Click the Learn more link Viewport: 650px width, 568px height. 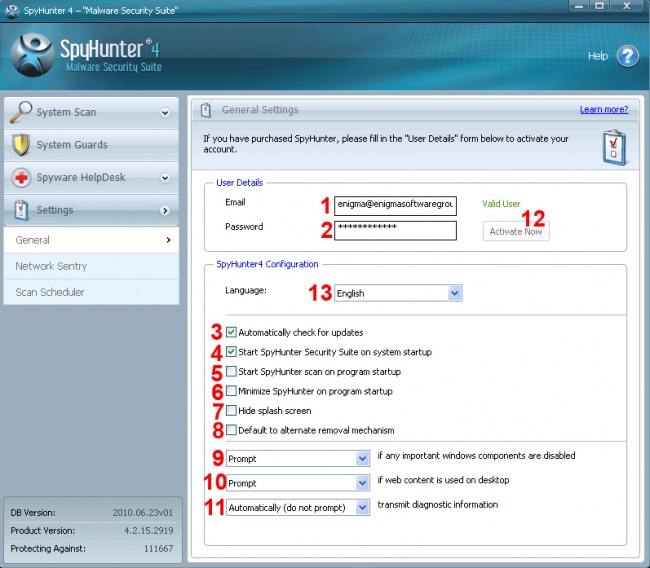point(603,109)
